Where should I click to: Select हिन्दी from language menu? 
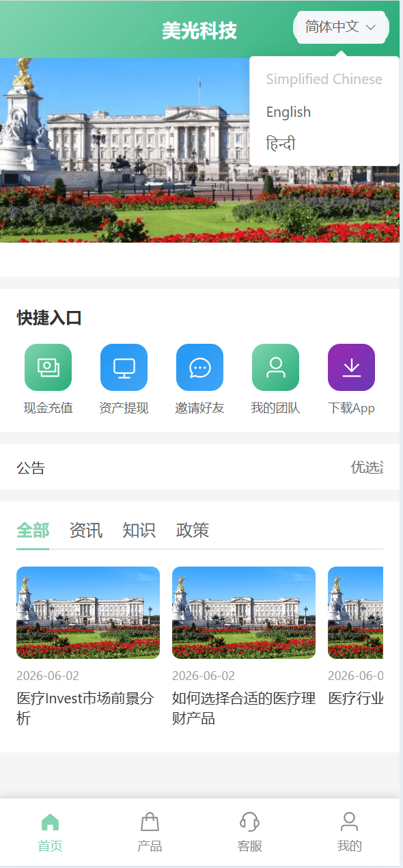(281, 144)
